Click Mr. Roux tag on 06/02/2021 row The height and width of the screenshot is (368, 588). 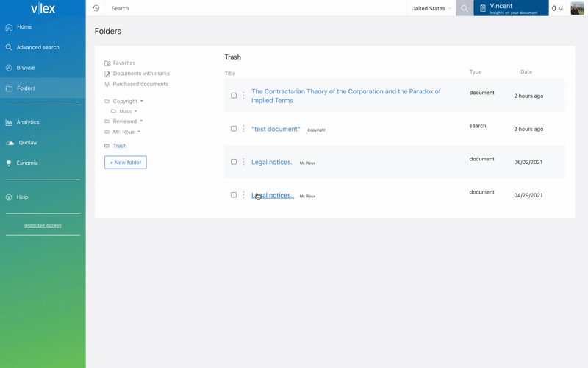(307, 163)
